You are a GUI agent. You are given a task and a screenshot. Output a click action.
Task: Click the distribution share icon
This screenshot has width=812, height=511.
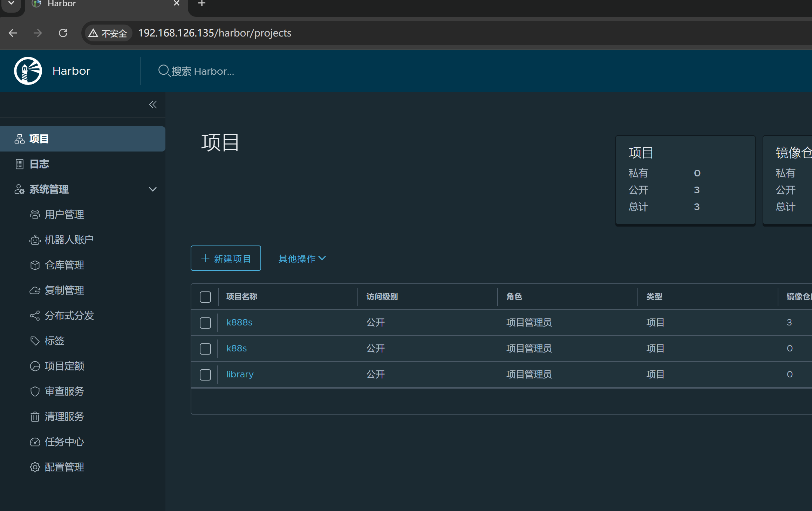35,316
